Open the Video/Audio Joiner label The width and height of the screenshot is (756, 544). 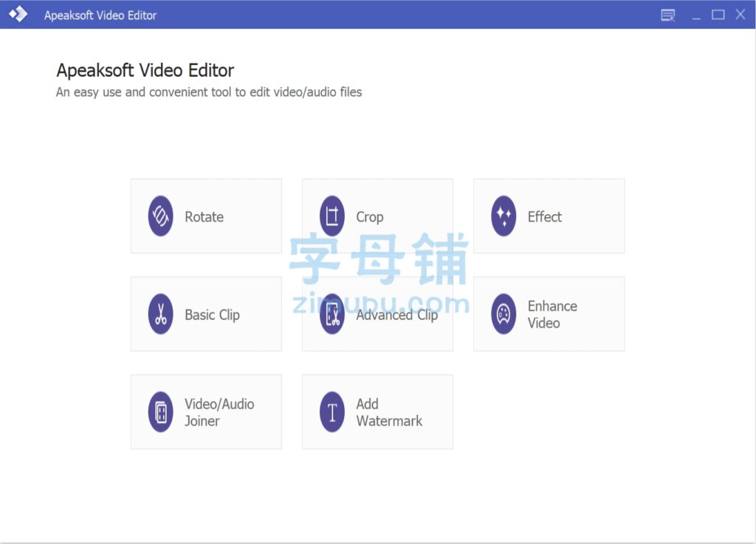pyautogui.click(x=219, y=412)
